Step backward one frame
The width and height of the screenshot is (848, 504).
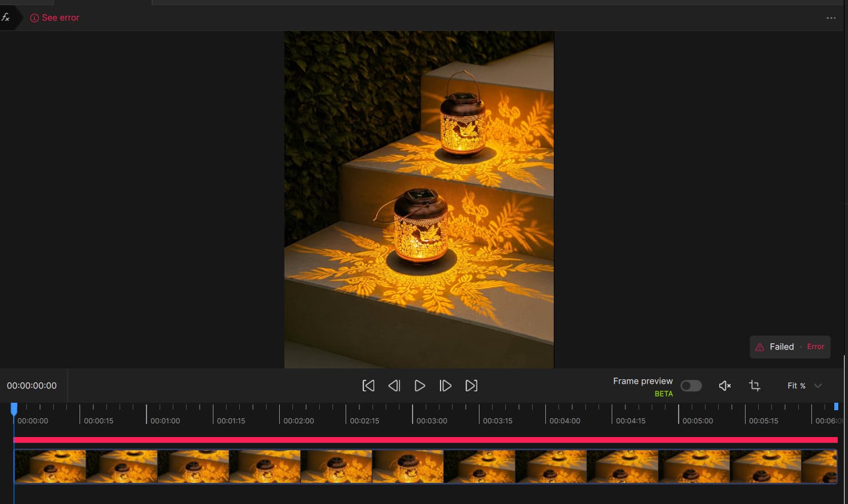394,386
